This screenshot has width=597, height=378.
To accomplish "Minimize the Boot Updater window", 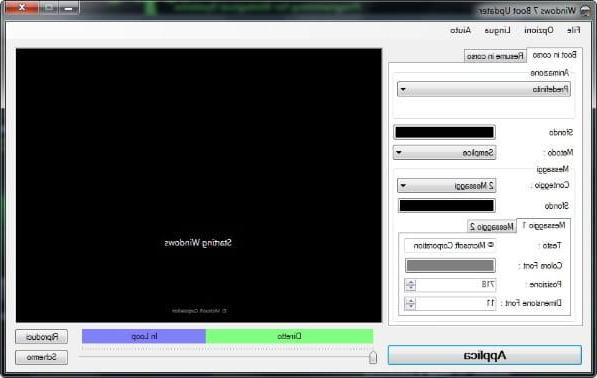I will tap(69, 8).
